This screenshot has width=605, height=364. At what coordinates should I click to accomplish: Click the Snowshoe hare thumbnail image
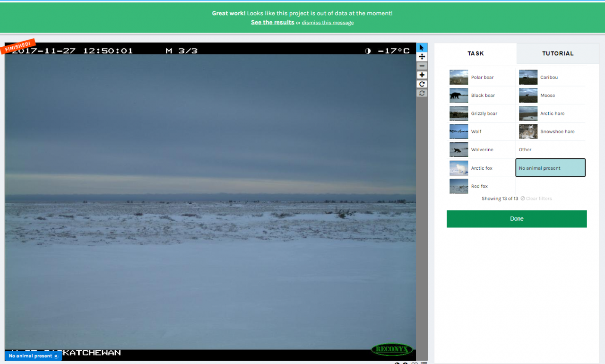(x=528, y=131)
